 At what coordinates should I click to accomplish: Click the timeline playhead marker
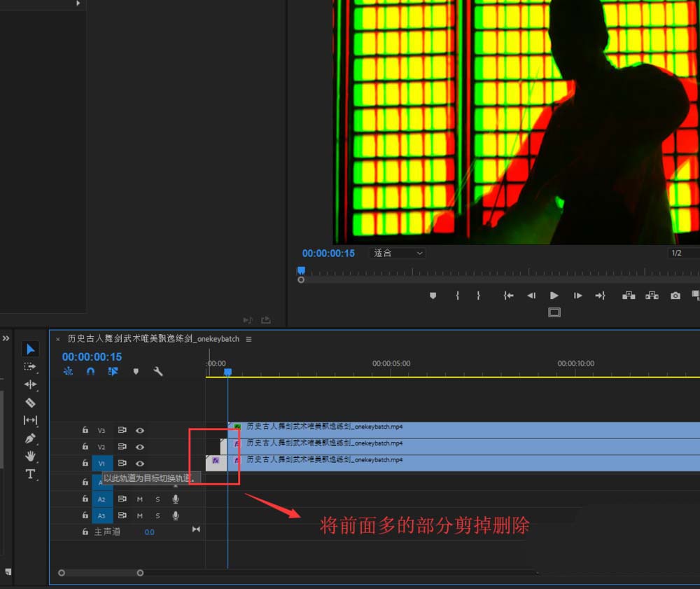click(x=227, y=371)
